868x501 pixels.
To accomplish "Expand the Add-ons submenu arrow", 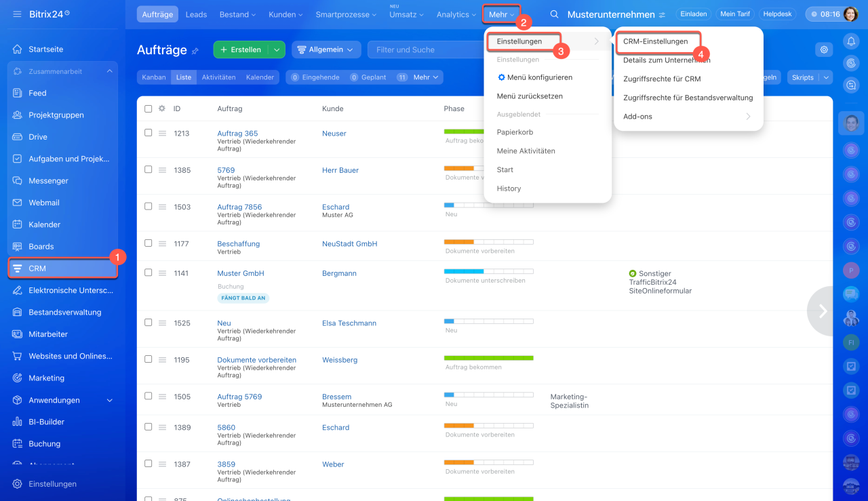I will 748,117.
